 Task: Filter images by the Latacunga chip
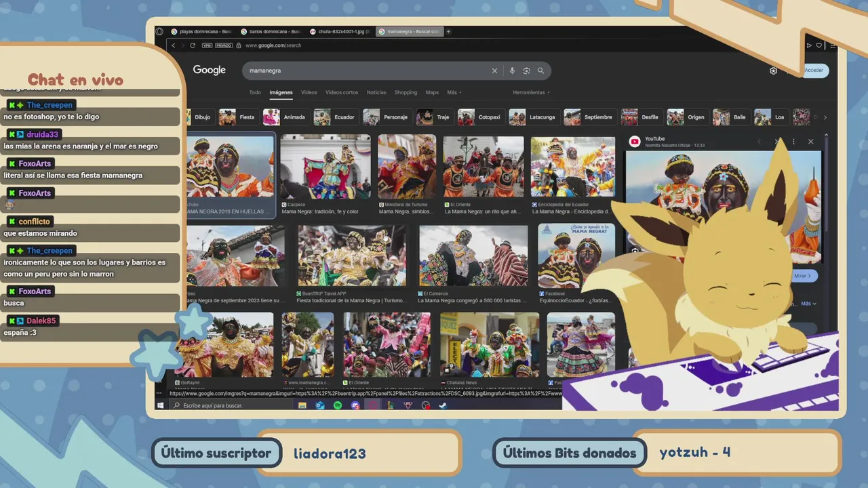[534, 117]
